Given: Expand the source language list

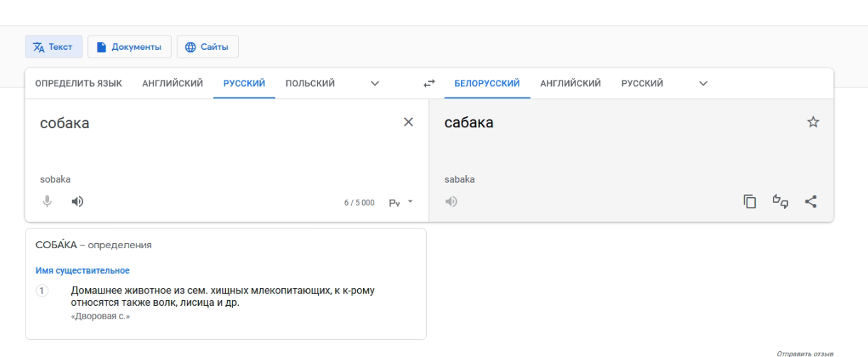Looking at the screenshot, I should [375, 83].
